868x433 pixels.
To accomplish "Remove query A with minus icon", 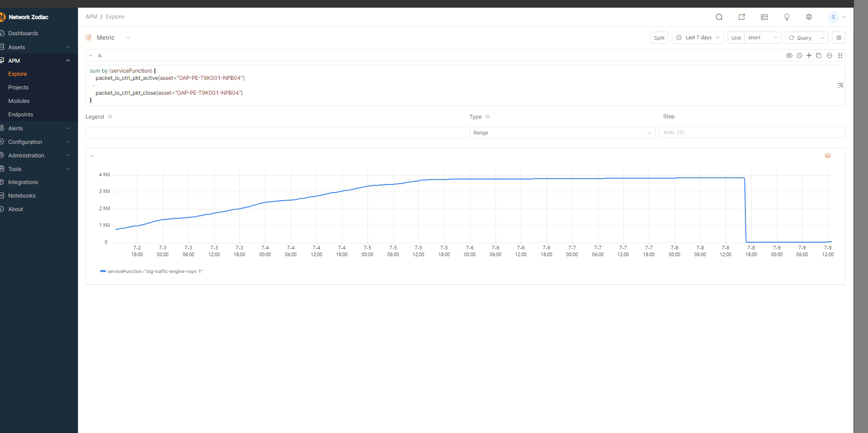I will pos(829,55).
